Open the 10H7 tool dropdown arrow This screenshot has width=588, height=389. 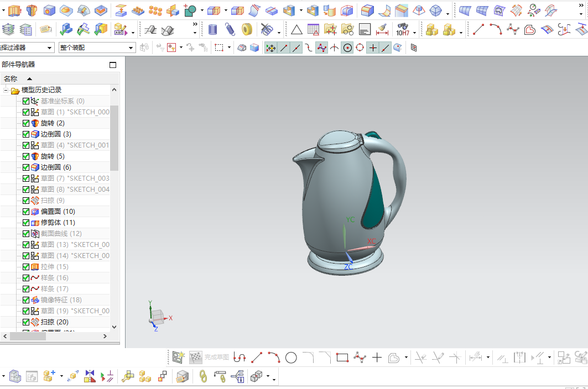click(x=414, y=33)
